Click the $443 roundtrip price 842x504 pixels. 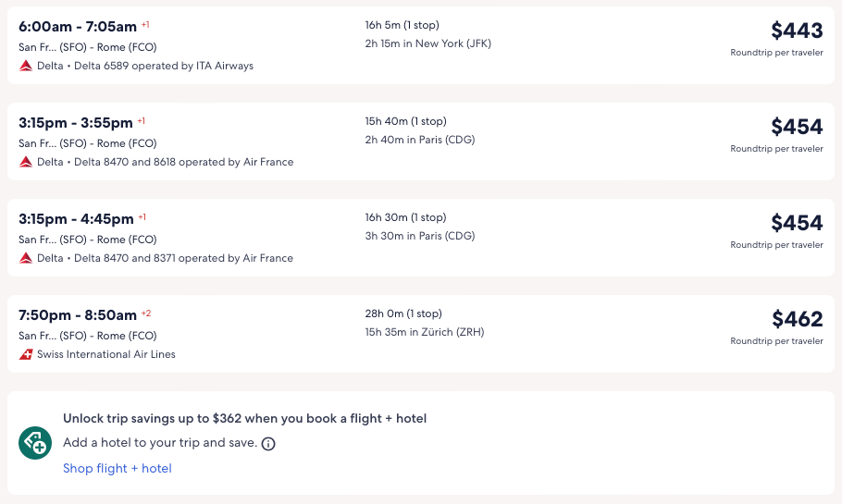tap(797, 31)
